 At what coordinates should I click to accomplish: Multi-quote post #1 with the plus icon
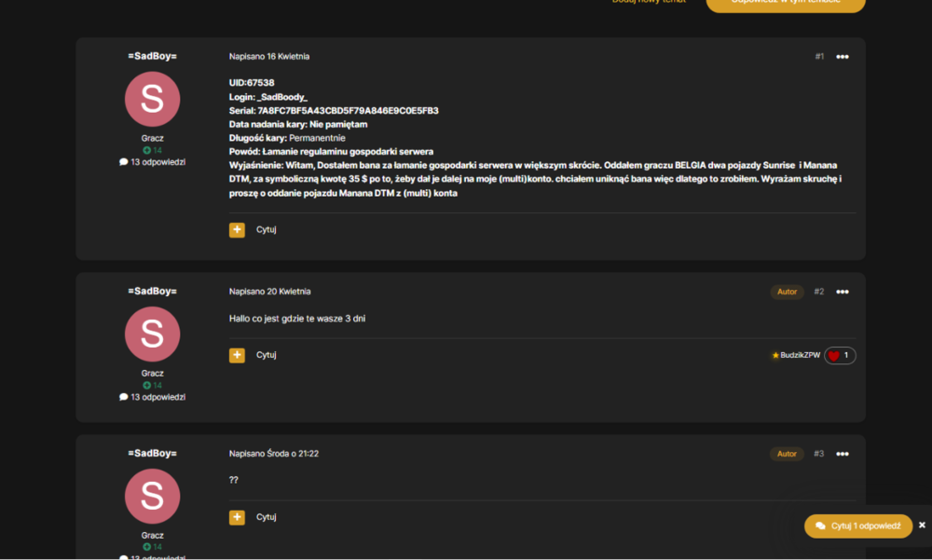[x=237, y=230]
